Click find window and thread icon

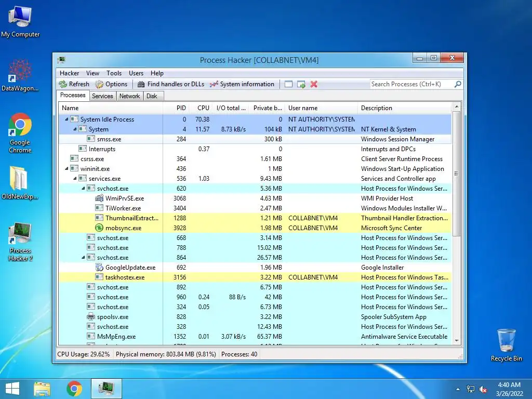pyautogui.click(x=301, y=84)
